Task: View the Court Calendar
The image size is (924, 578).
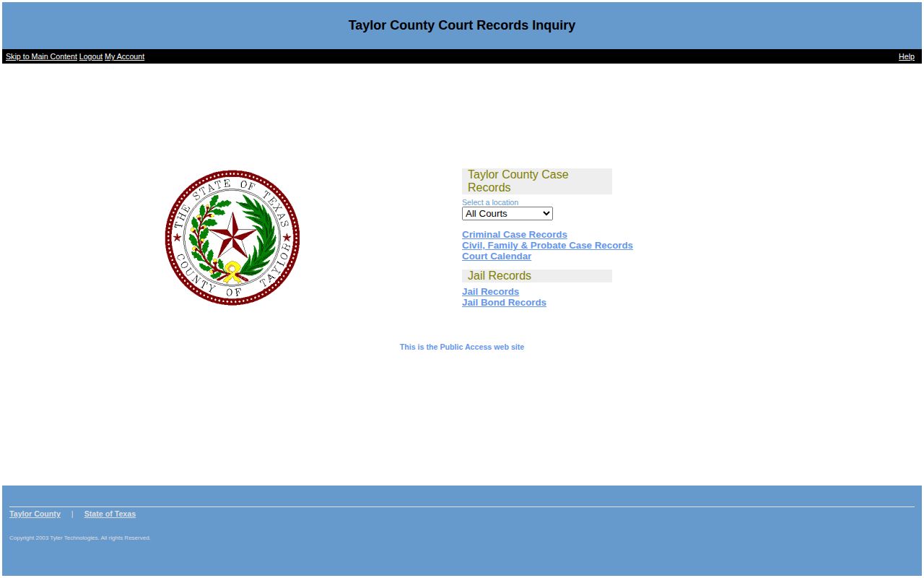Action: [x=497, y=256]
